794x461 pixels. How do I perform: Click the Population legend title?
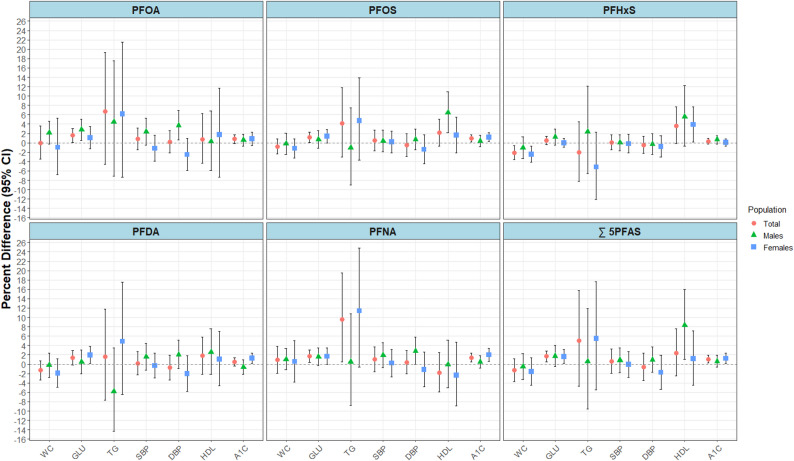click(x=767, y=210)
